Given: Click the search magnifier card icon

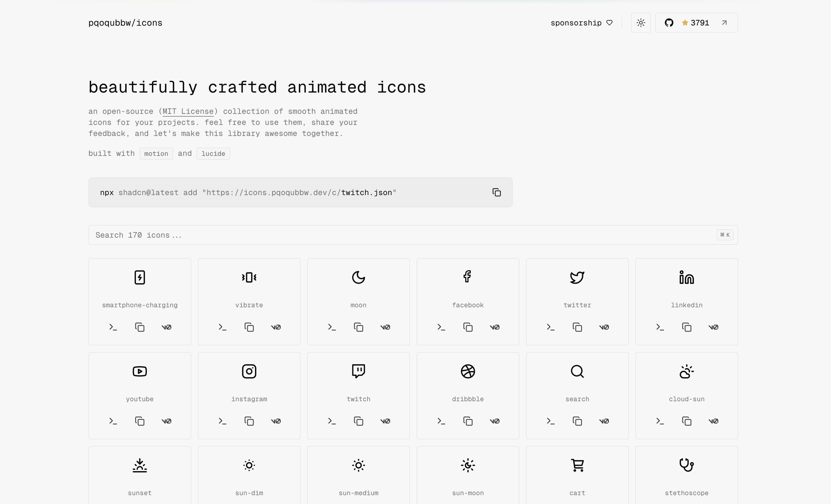Looking at the screenshot, I should (x=577, y=371).
